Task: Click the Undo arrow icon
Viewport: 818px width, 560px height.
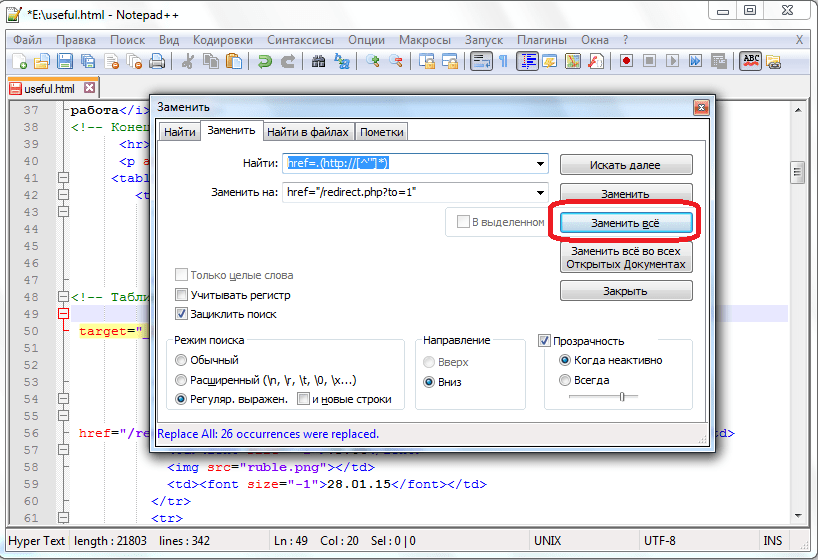Action: 265,61
